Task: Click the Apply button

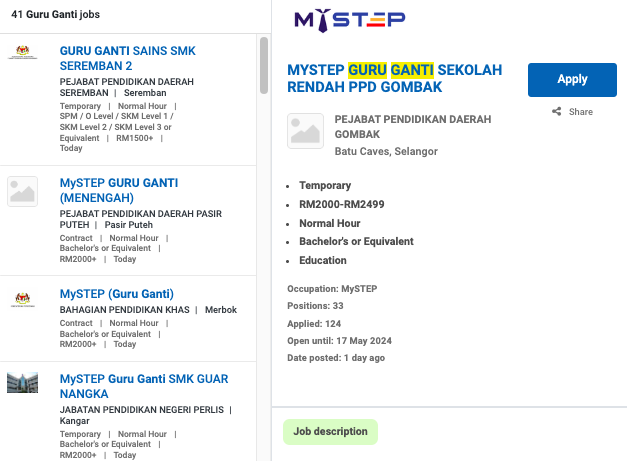Action: pos(572,80)
